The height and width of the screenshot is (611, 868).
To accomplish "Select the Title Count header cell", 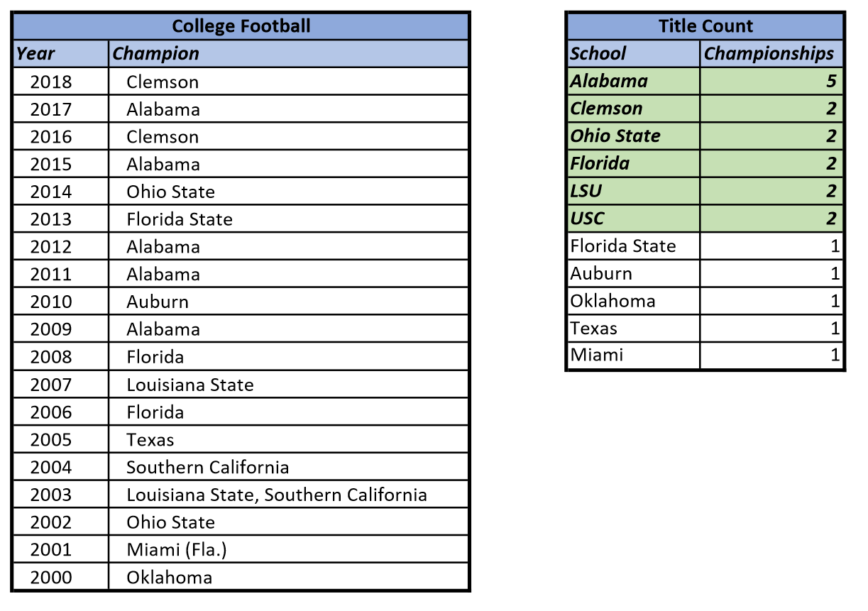I will 705,26.
